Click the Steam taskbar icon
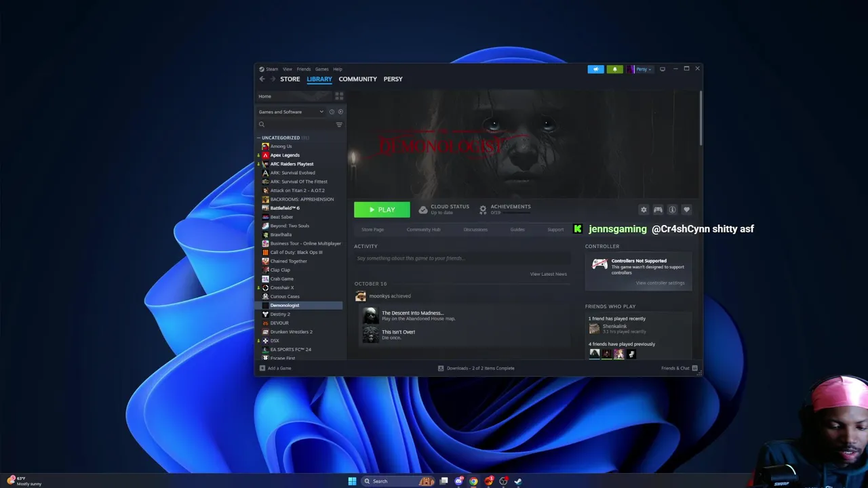The width and height of the screenshot is (868, 488). click(518, 481)
